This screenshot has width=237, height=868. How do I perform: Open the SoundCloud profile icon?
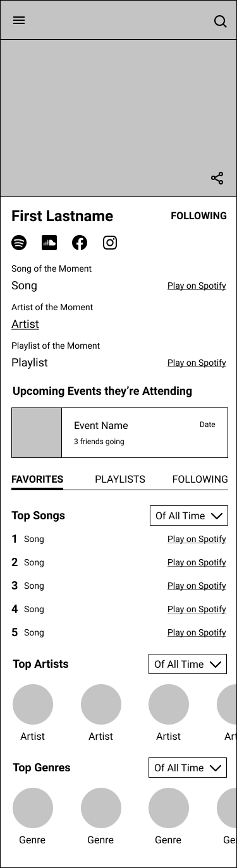(49, 243)
